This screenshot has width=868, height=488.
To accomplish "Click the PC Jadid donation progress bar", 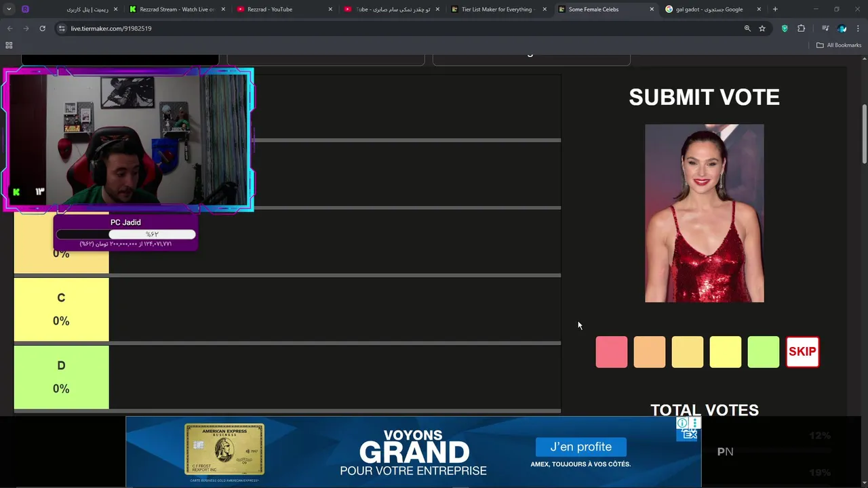I will (x=125, y=235).
